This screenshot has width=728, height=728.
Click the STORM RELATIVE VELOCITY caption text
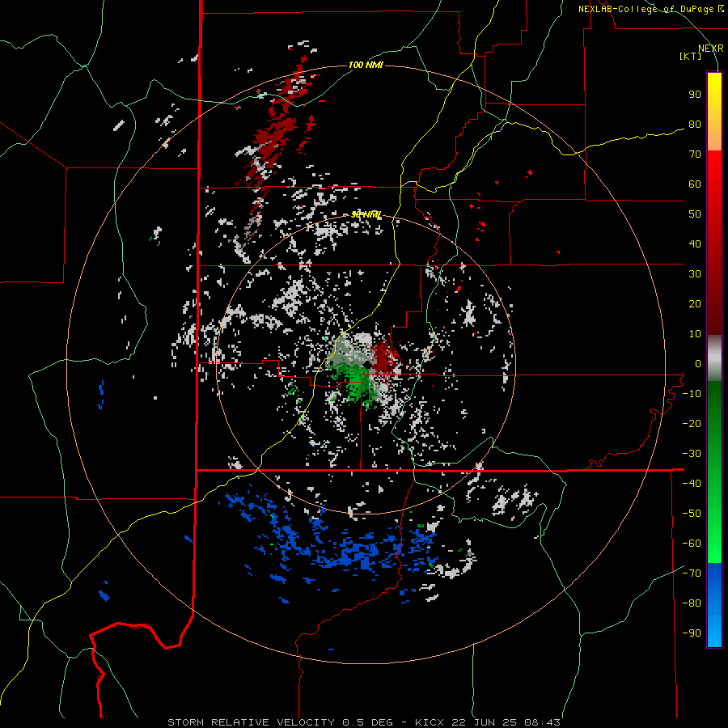coord(251,722)
